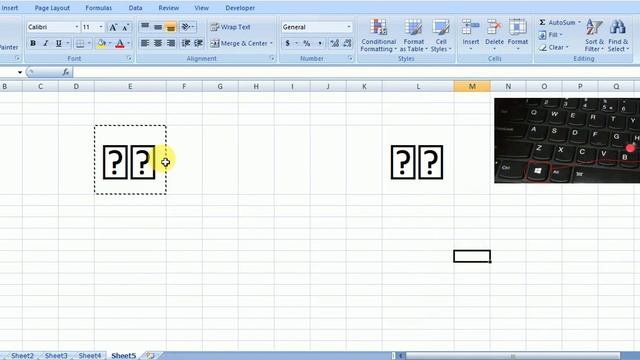This screenshot has height=360, width=640.
Task: Align text right
Action: pyautogui.click(x=171, y=43)
